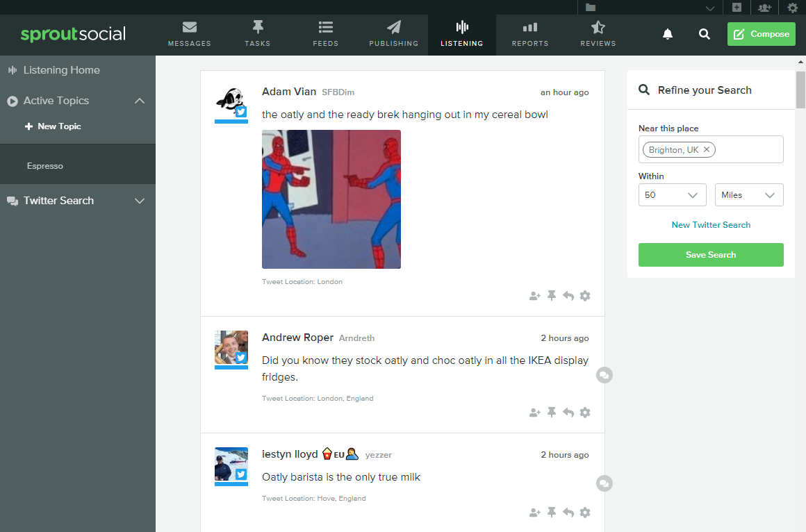Reply to Andrew Roper's tweet
This screenshot has width=806, height=532.
pyautogui.click(x=568, y=413)
